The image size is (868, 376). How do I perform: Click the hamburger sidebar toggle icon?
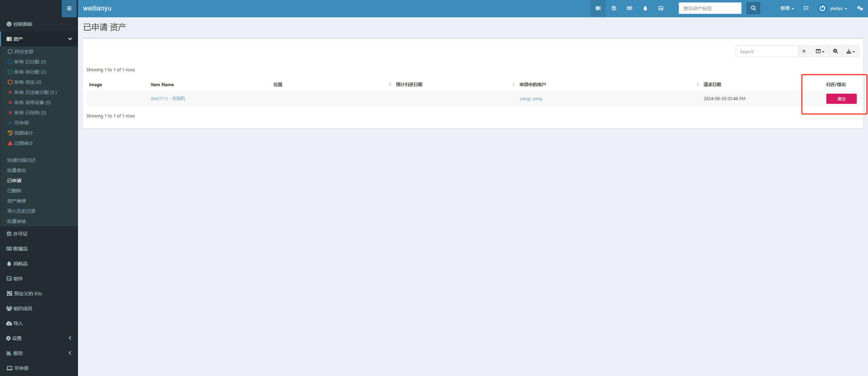point(69,8)
